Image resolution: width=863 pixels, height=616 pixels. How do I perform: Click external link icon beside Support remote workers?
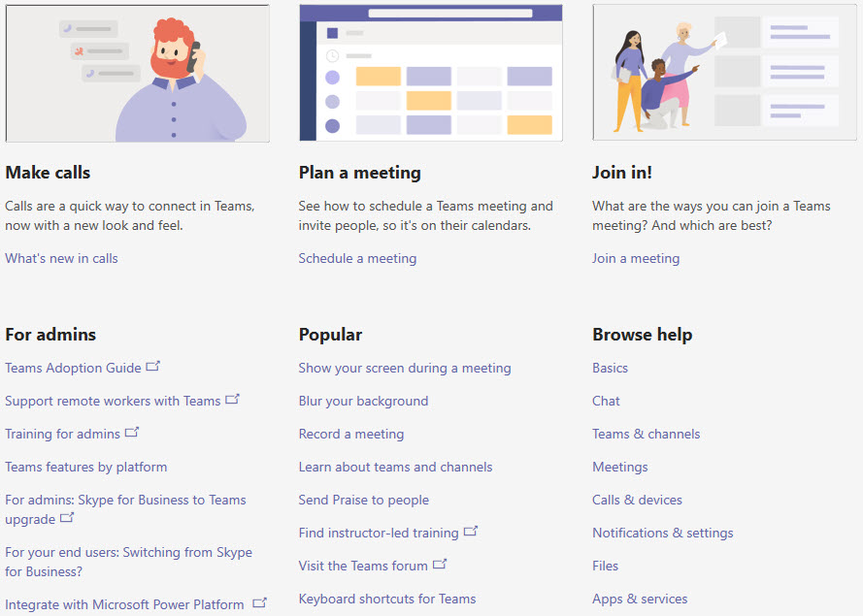232,399
